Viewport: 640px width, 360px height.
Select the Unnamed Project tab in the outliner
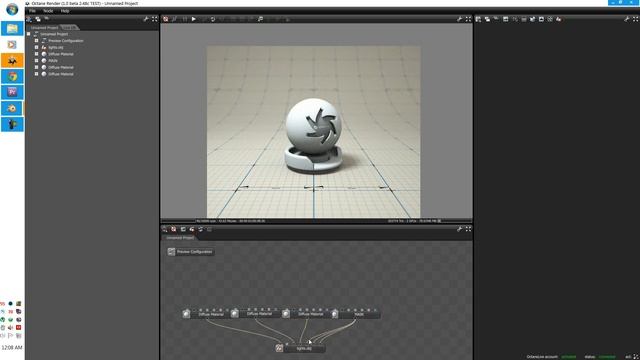(x=44, y=28)
